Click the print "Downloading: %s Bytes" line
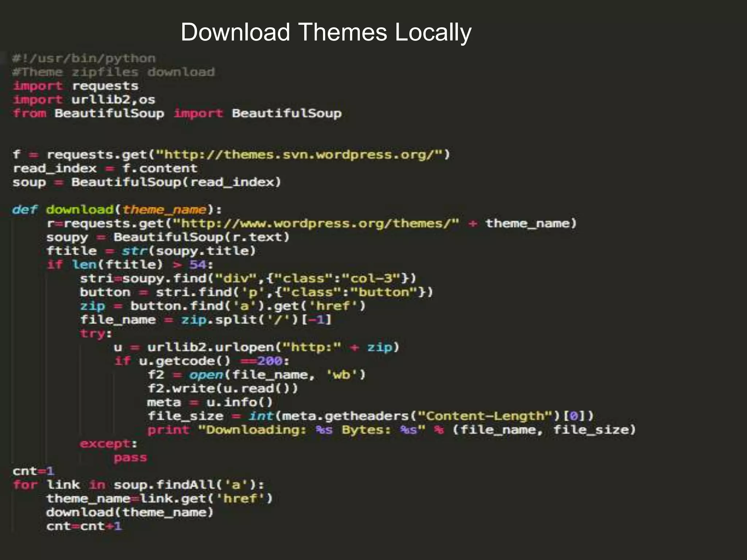This screenshot has width=747, height=560. (x=392, y=429)
